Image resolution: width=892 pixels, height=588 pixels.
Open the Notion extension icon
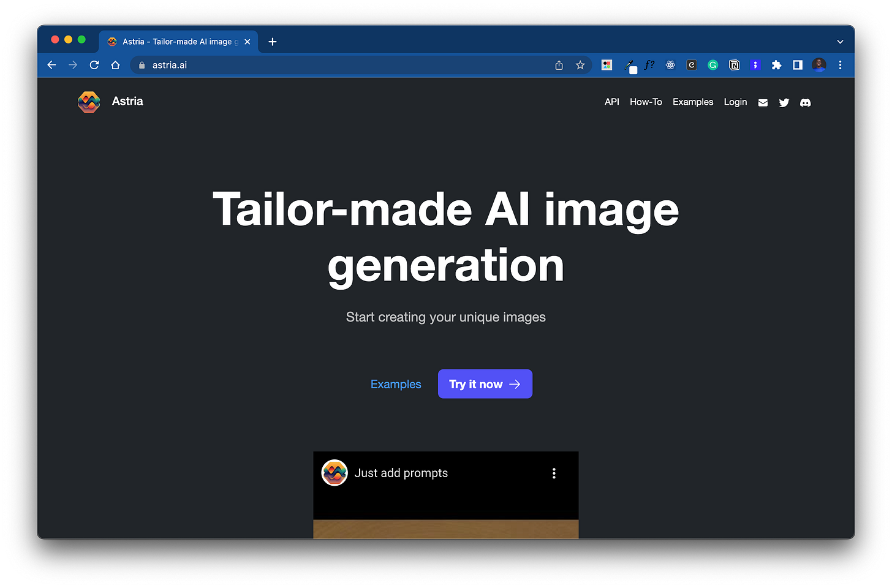(x=734, y=65)
